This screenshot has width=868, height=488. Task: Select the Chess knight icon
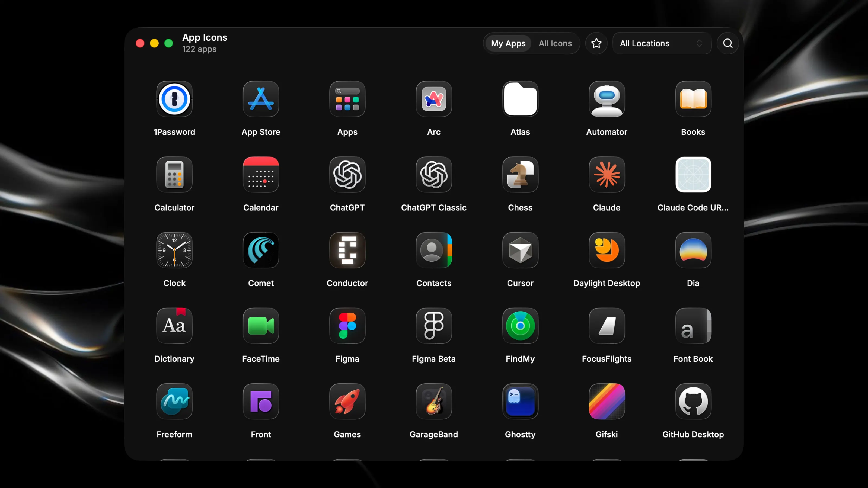pyautogui.click(x=520, y=174)
